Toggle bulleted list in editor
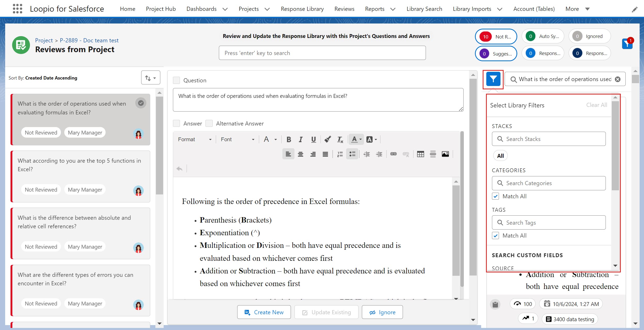 pos(352,154)
